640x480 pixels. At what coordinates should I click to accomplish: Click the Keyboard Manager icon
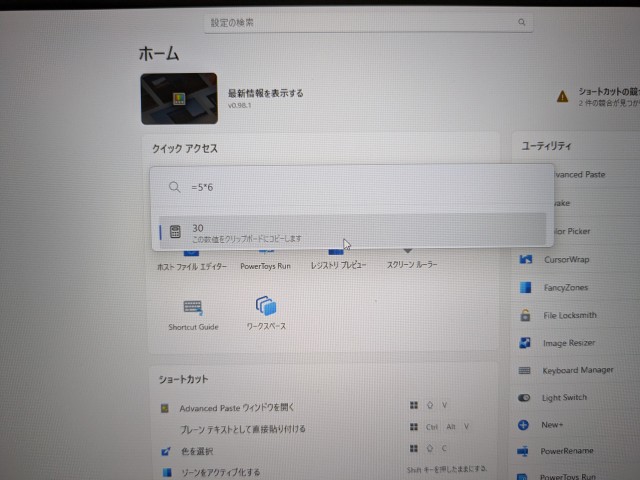point(525,370)
